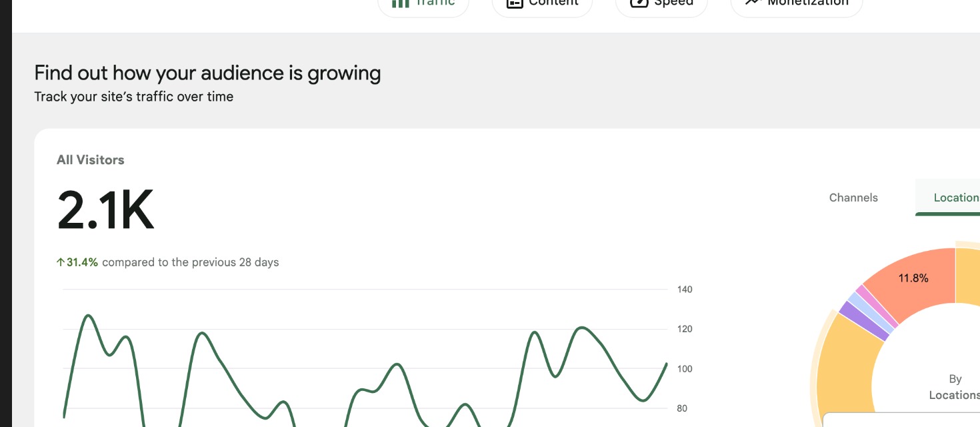Screen dimensions: 980x427
Task: Click the bar chart icon on the Traffic pill
Action: pyautogui.click(x=400, y=3)
